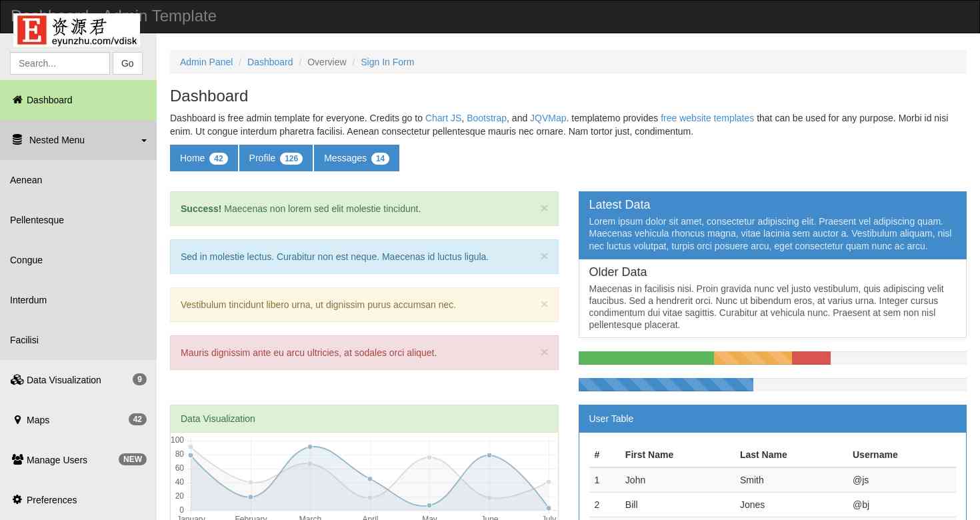
Task: Follow the Admin Panel breadcrumb link
Action: (x=207, y=62)
